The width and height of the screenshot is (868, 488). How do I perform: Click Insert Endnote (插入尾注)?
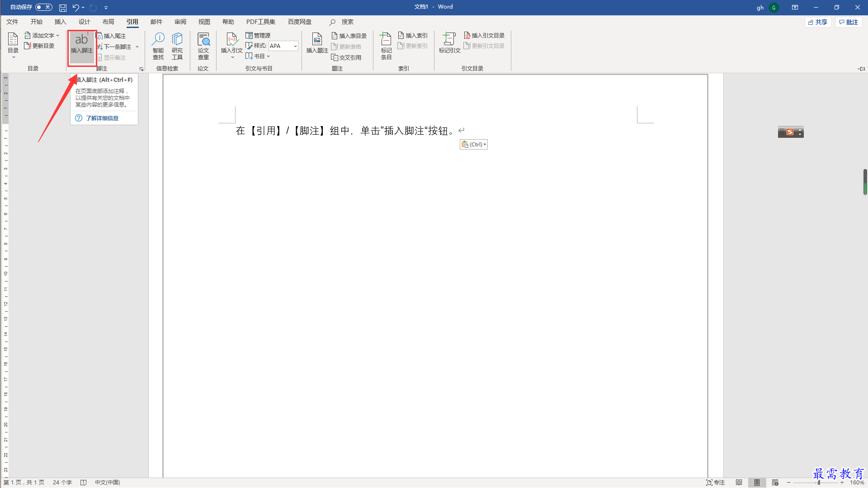112,36
